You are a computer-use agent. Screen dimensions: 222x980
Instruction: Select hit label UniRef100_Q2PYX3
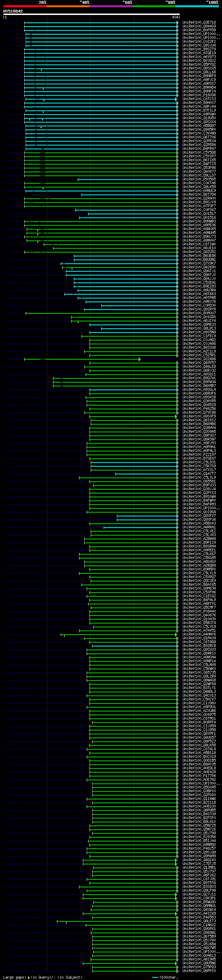click(x=199, y=493)
